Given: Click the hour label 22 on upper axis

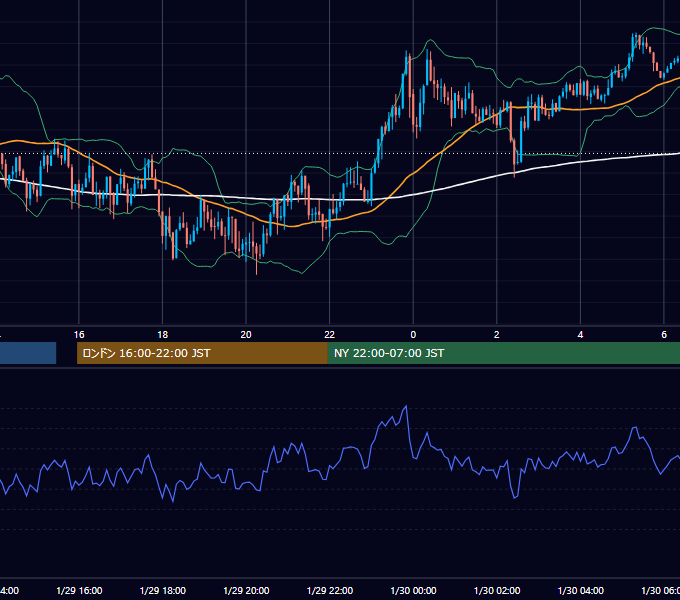Looking at the screenshot, I should [x=330, y=334].
